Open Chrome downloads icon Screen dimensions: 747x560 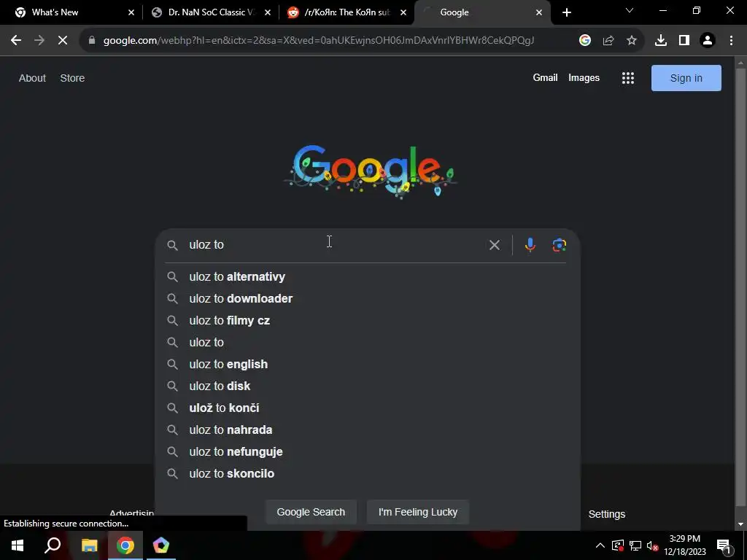[x=661, y=41]
